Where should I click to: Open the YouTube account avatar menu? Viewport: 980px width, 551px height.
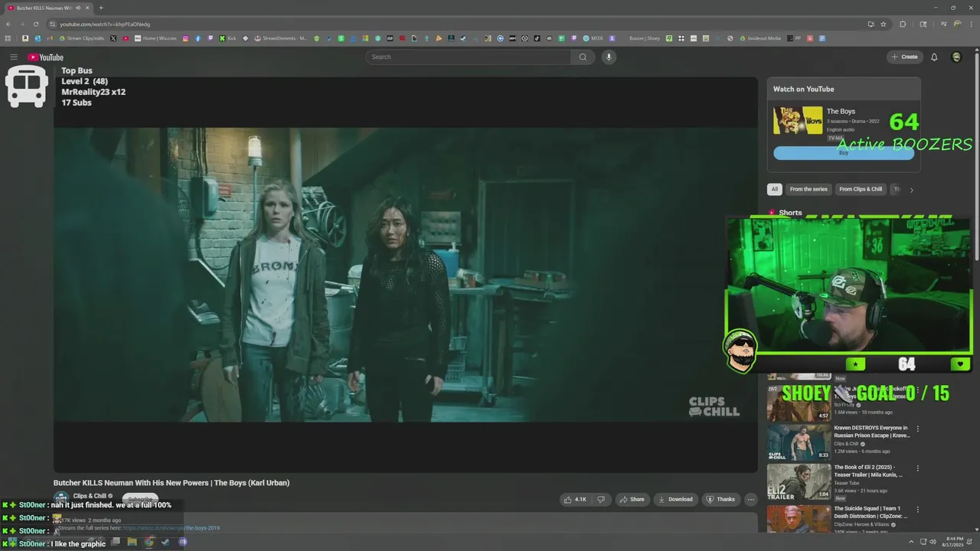[956, 57]
